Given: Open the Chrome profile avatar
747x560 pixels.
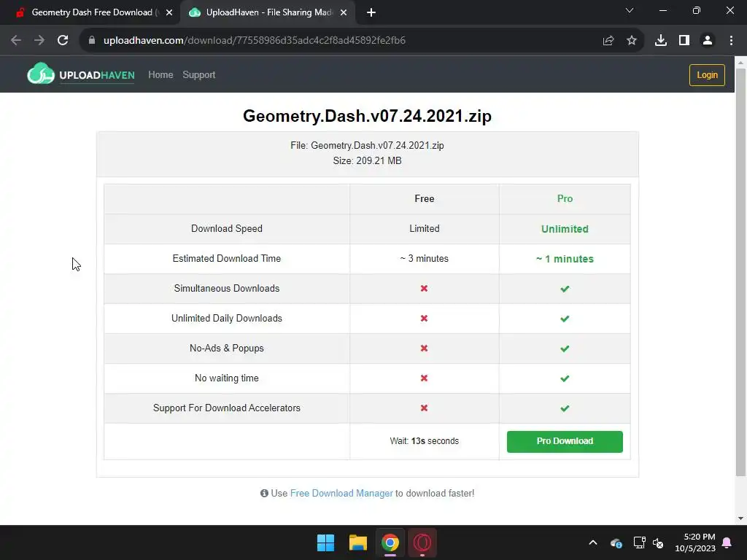Looking at the screenshot, I should (708, 41).
